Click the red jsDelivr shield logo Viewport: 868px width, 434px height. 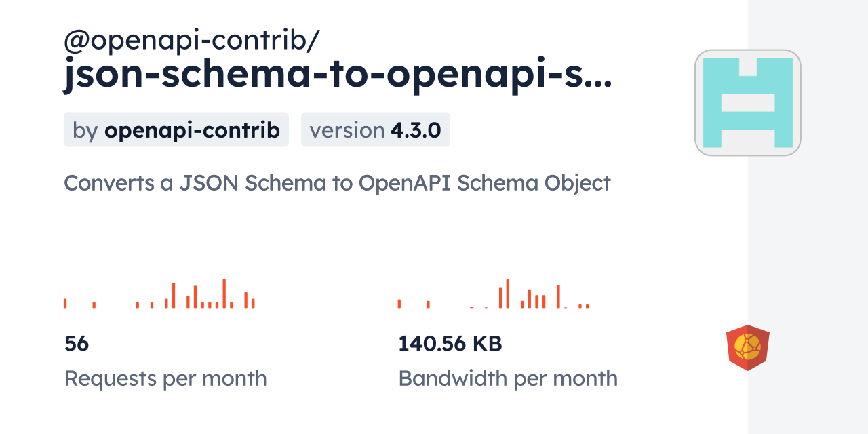(747, 347)
